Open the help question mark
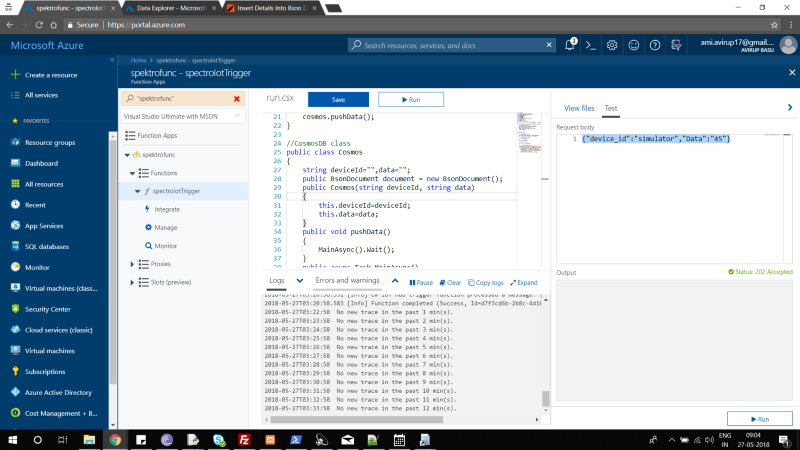 click(655, 45)
